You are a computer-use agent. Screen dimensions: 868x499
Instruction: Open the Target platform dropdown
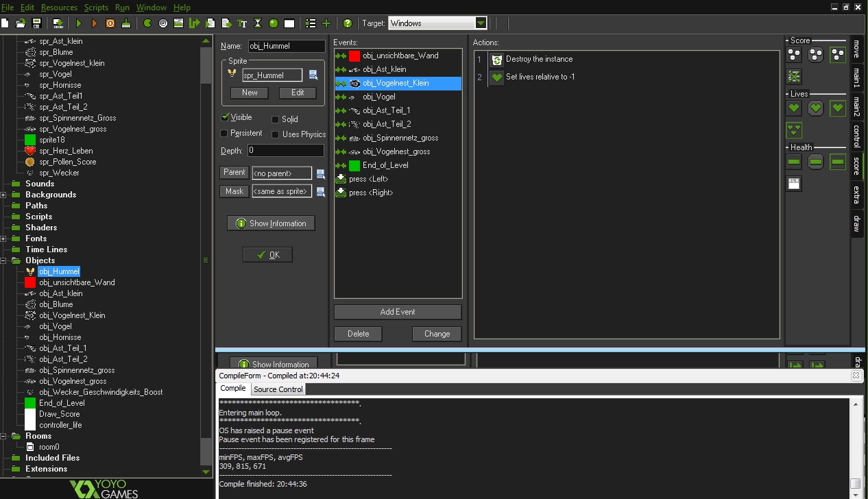coord(481,23)
